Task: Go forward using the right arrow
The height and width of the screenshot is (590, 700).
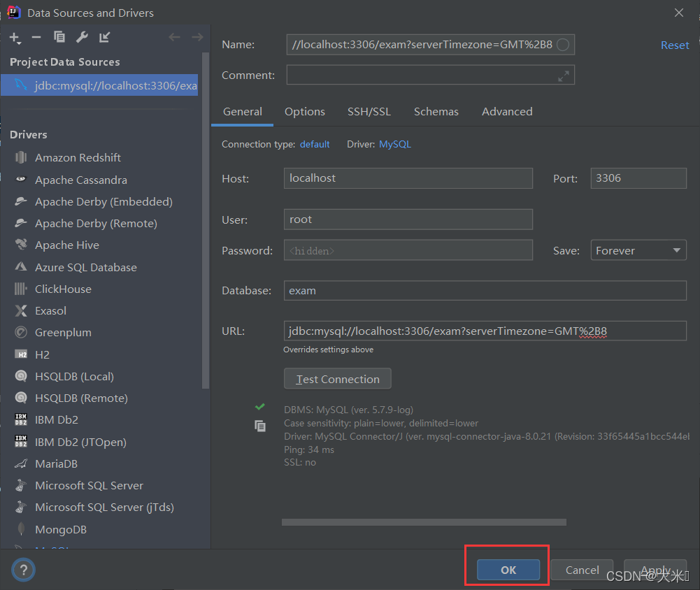Action: 197,37
